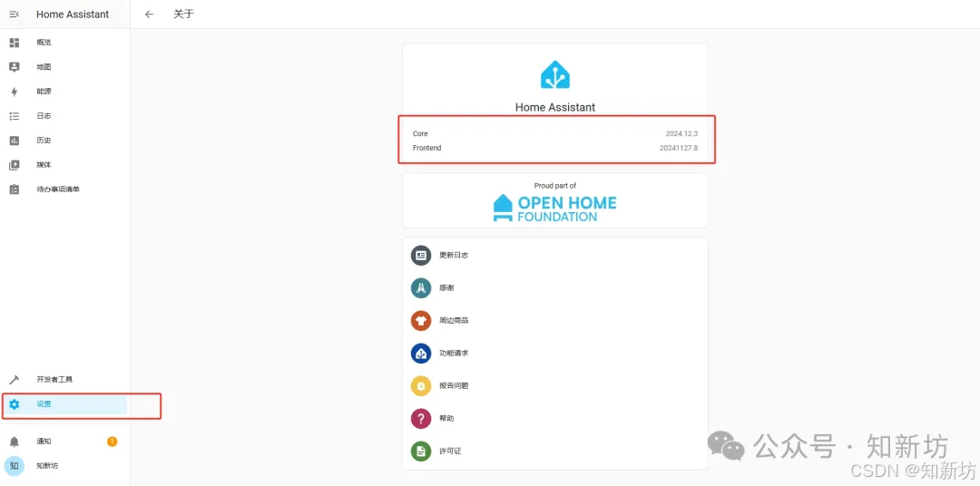Select 日志 in the sidebar
980x486 pixels.
tap(65, 116)
